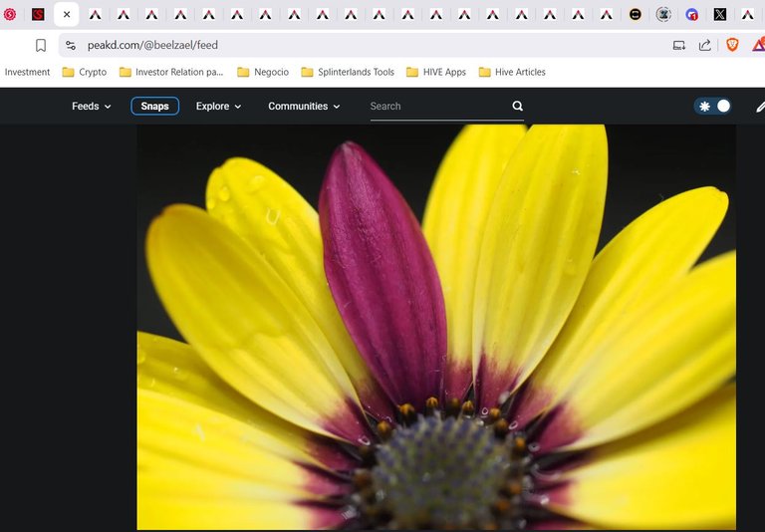The height and width of the screenshot is (532, 765).
Task: Switch to the red S Splinterlands tab
Action: point(38,15)
